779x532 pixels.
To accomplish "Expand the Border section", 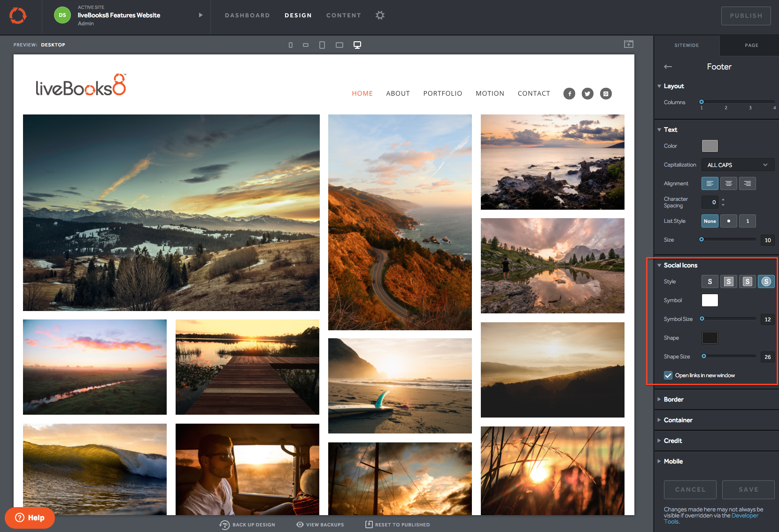I will coord(673,399).
